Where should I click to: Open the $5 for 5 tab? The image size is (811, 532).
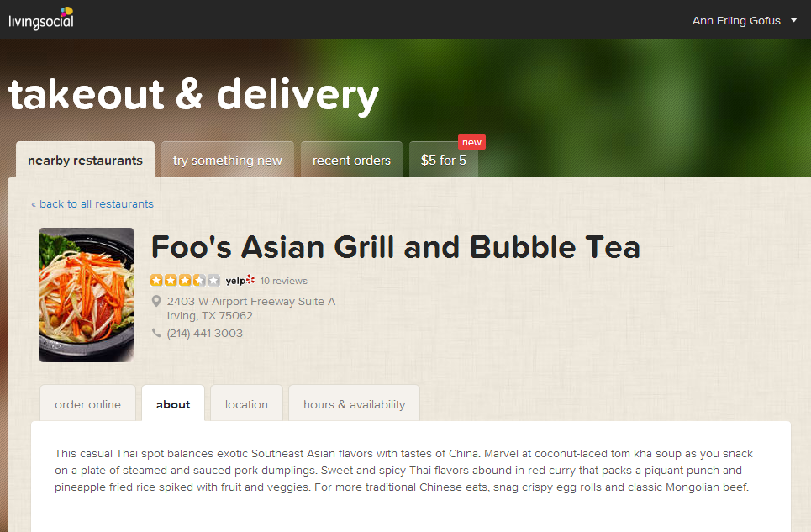pos(443,160)
